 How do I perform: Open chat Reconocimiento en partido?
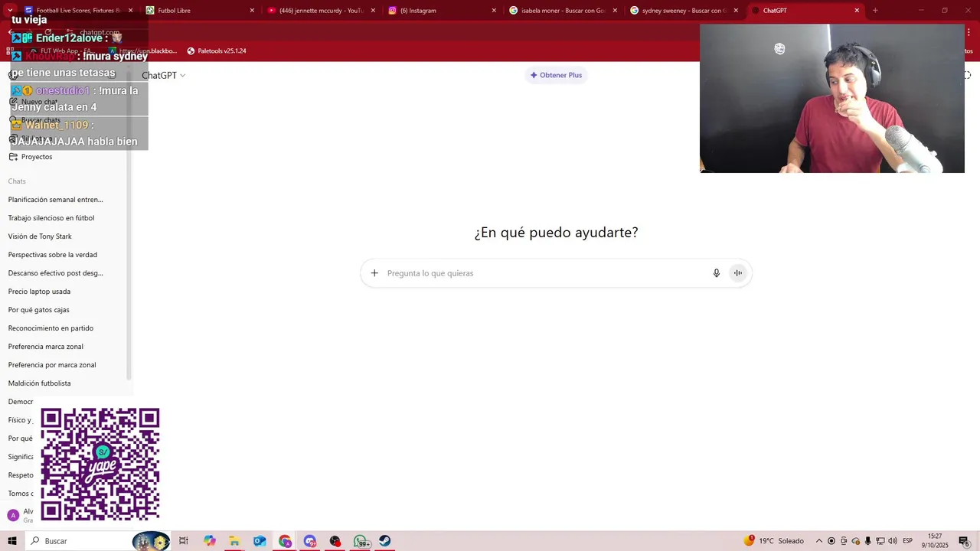click(51, 328)
